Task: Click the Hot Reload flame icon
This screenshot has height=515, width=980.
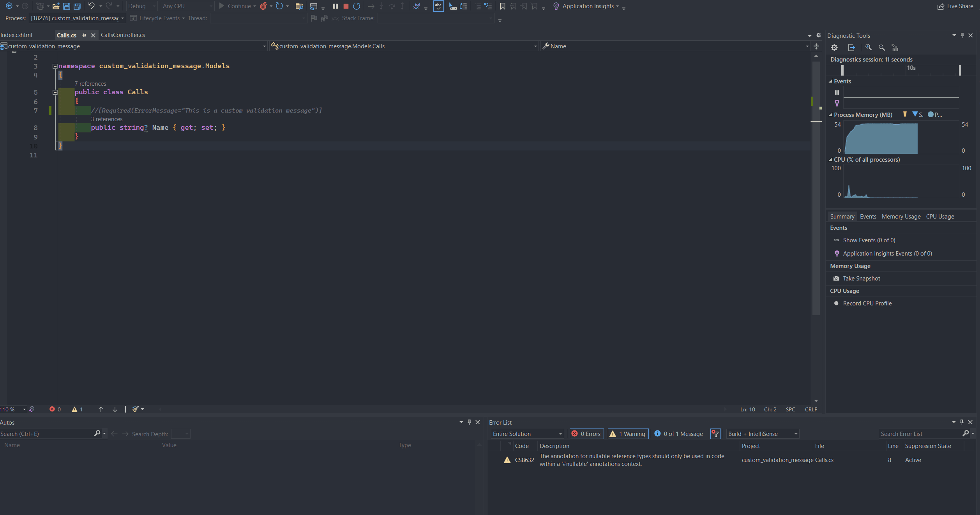Action: (264, 6)
